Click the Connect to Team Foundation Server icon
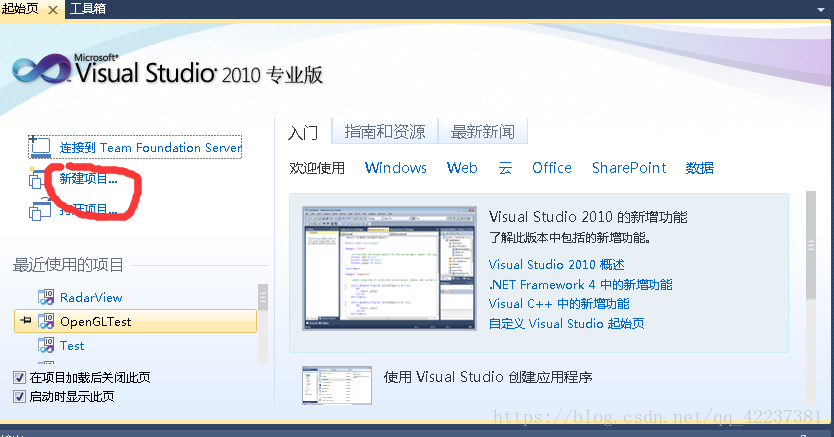 pos(40,147)
